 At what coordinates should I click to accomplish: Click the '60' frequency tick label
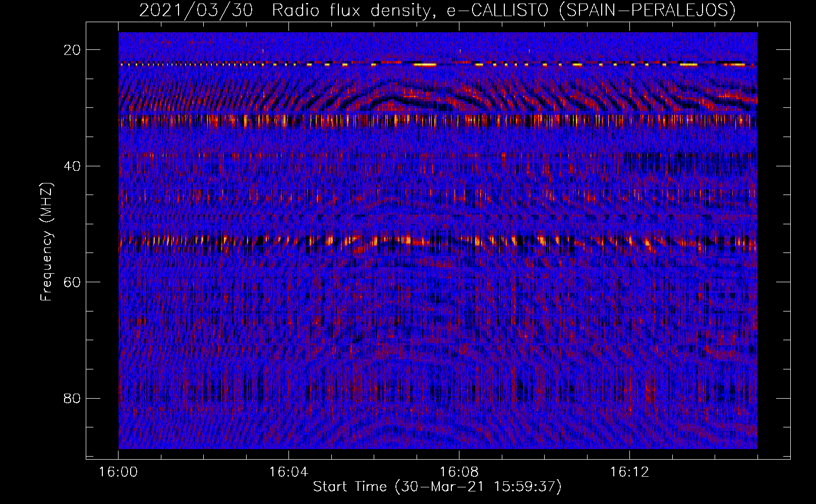(x=72, y=282)
